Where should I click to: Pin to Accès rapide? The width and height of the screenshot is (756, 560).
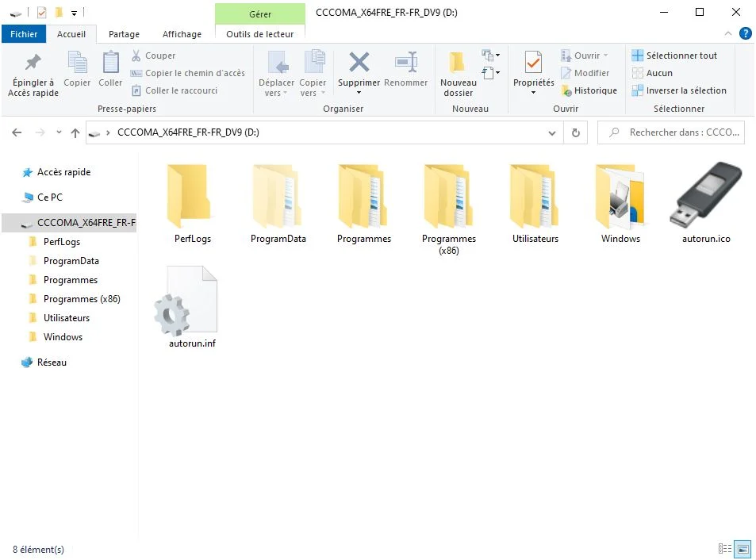[x=33, y=75]
